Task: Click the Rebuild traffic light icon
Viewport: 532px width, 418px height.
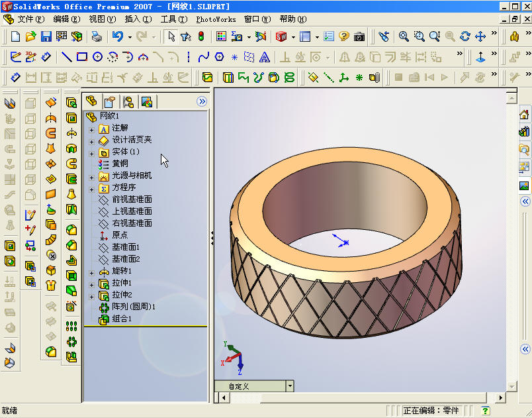Action: (x=201, y=36)
